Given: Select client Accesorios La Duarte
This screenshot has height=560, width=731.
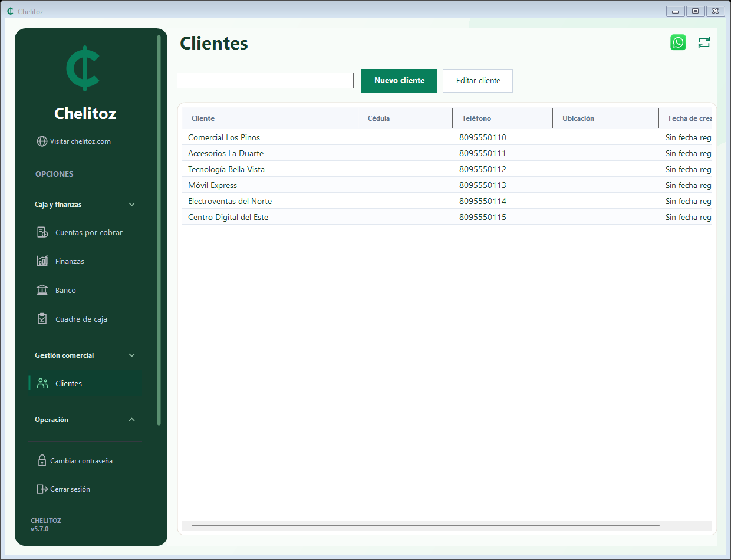Looking at the screenshot, I should click(x=447, y=153).
